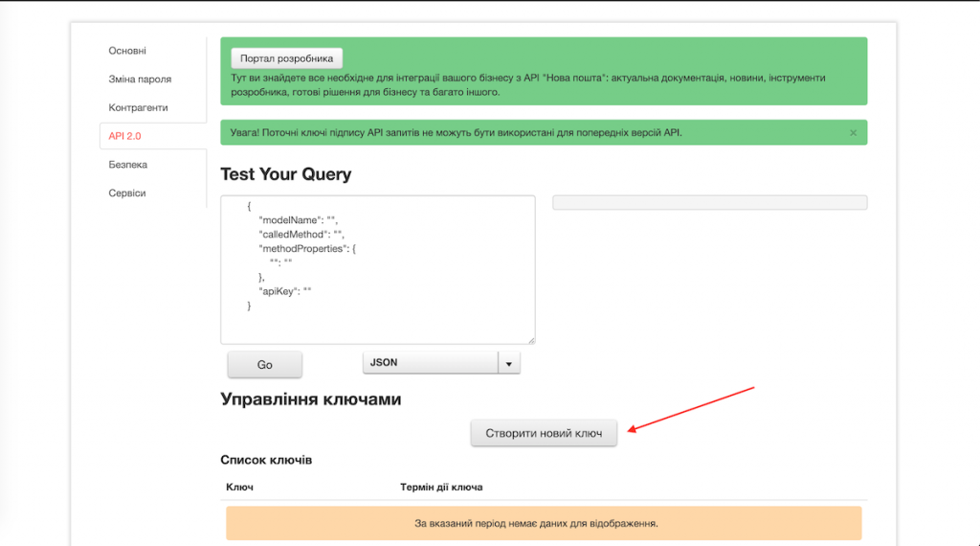Click the Термін дії ключа column header

coord(441,487)
